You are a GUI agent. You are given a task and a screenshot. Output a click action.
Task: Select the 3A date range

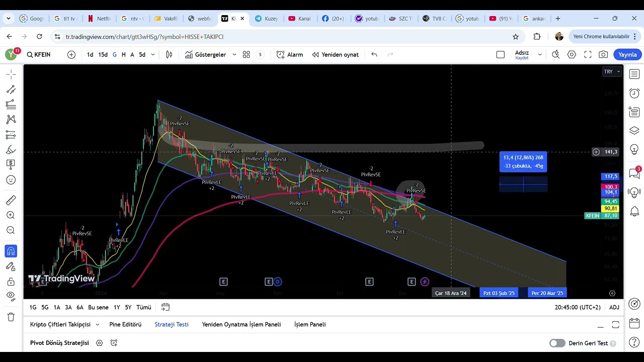(68, 307)
